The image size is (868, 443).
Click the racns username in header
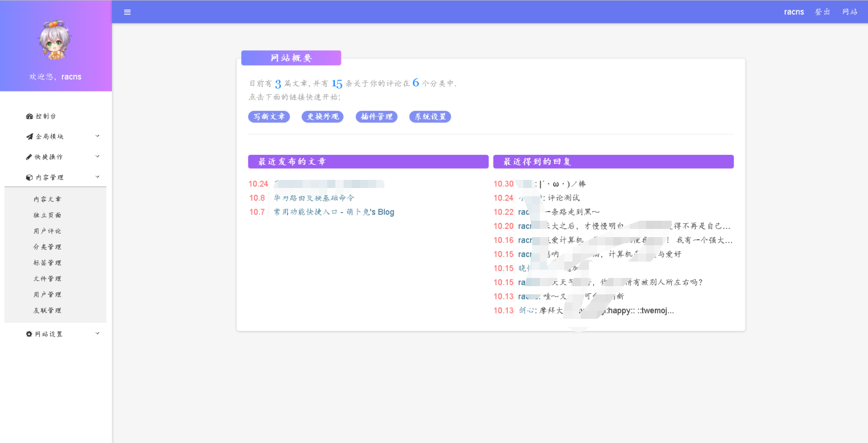coord(794,12)
